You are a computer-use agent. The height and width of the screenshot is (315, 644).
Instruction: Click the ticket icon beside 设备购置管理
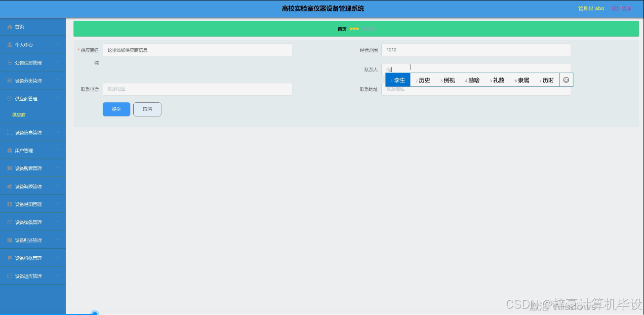(x=9, y=168)
